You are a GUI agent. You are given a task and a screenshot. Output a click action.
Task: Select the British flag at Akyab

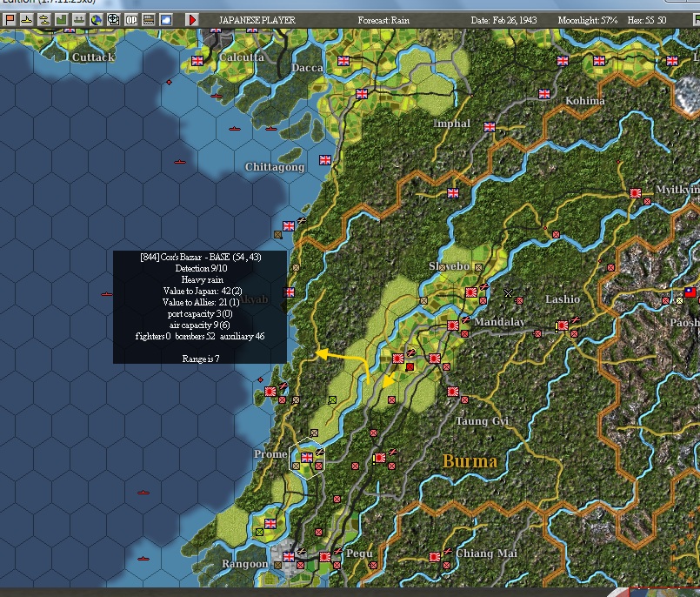click(x=289, y=292)
